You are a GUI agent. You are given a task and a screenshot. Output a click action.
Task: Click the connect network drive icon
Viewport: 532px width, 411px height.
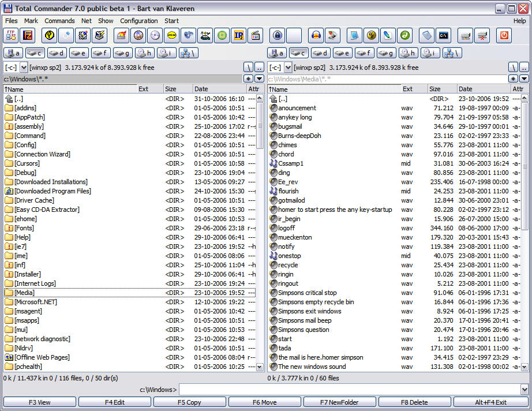point(466,35)
